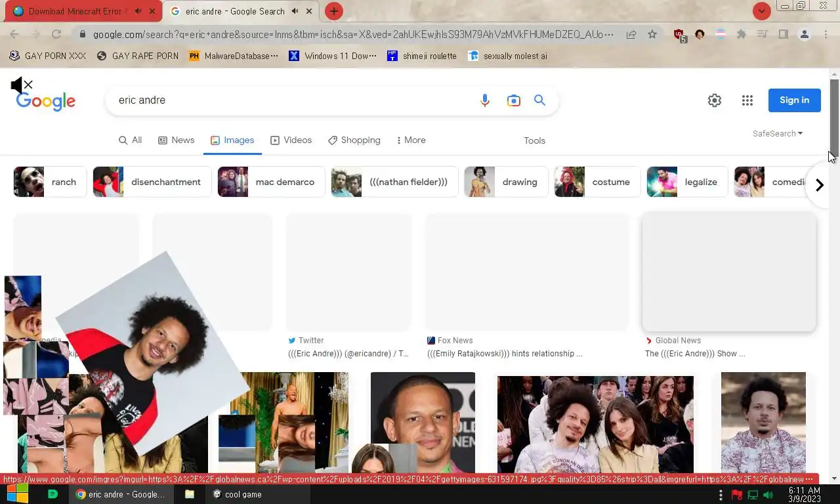Open the Google apps grid
This screenshot has width=840, height=504.
747,100
